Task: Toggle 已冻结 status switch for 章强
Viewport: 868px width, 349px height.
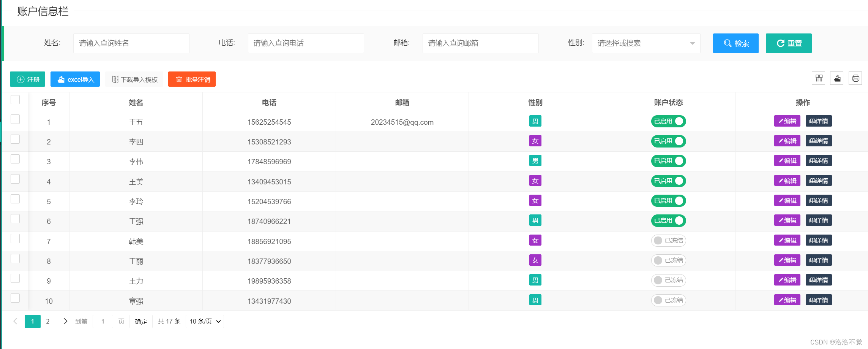Action: [668, 300]
